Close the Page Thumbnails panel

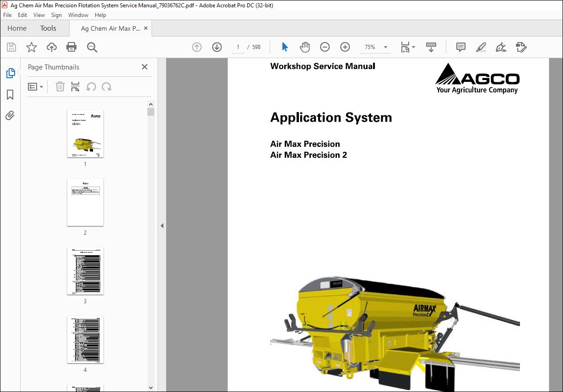(145, 67)
